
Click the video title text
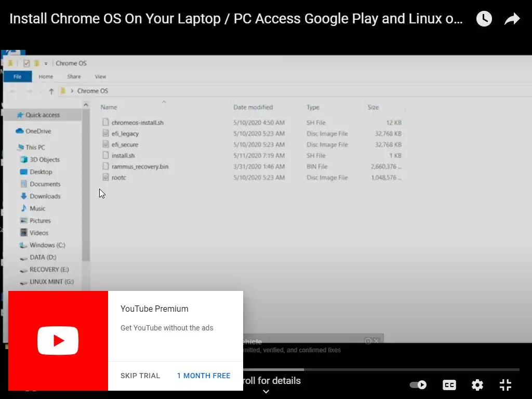[236, 19]
